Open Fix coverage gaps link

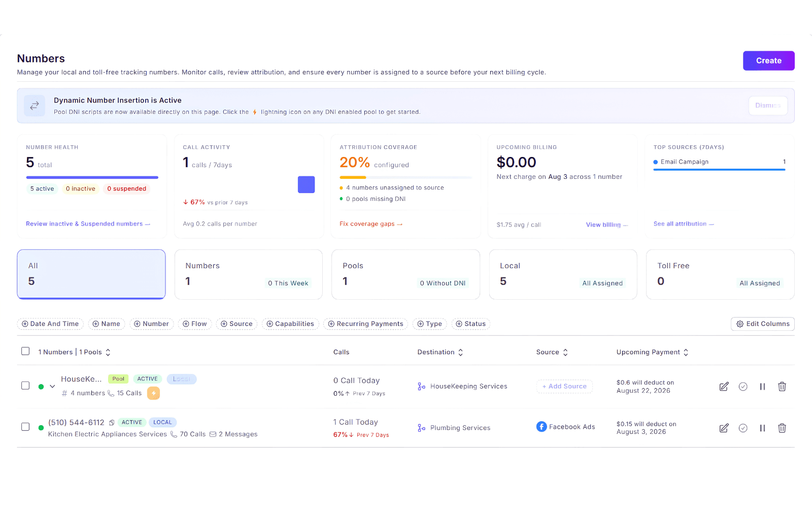[371, 224]
